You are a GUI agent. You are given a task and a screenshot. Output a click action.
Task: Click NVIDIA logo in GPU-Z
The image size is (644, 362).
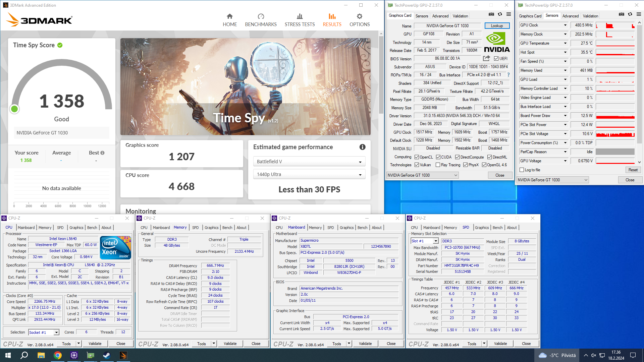point(497,42)
